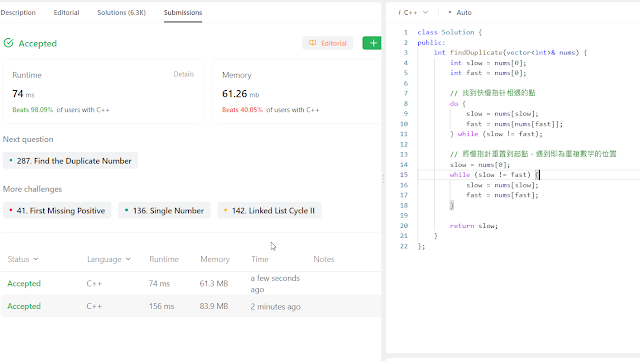Click the '2 minutes ago' time cell
The height and width of the screenshot is (361, 640).
pyautogui.click(x=276, y=307)
